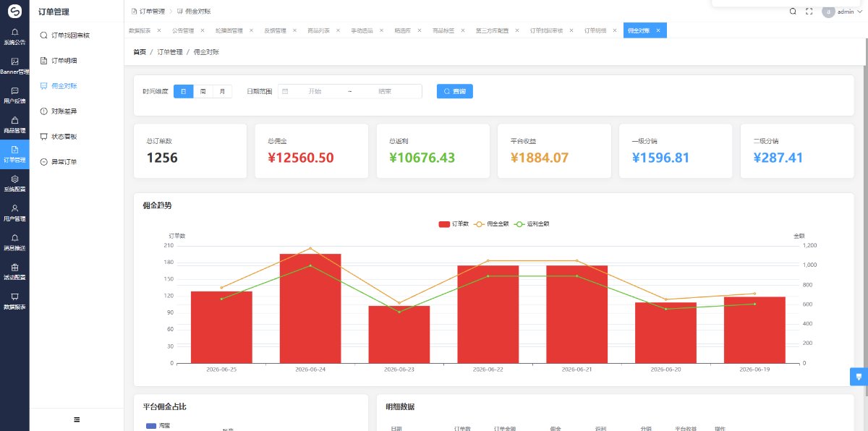Close the 数据报表 tab
Screen dimensions: 868x431
click(159, 30)
